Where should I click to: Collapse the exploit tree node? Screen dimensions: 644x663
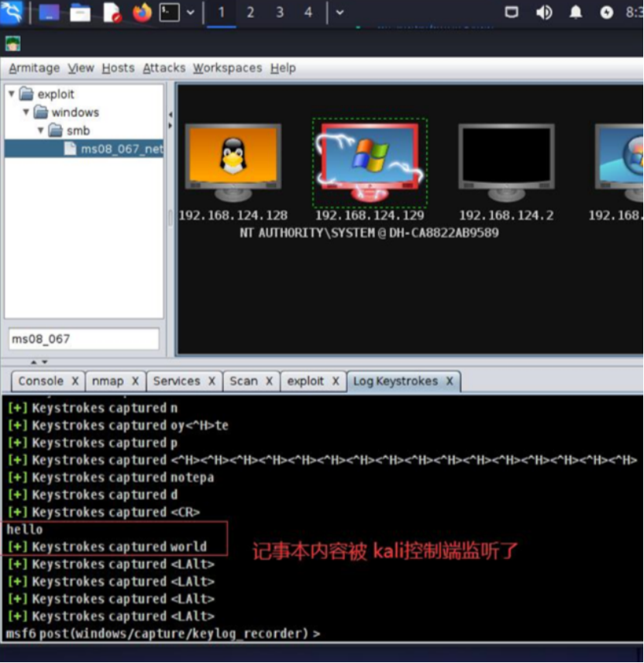click(x=12, y=94)
